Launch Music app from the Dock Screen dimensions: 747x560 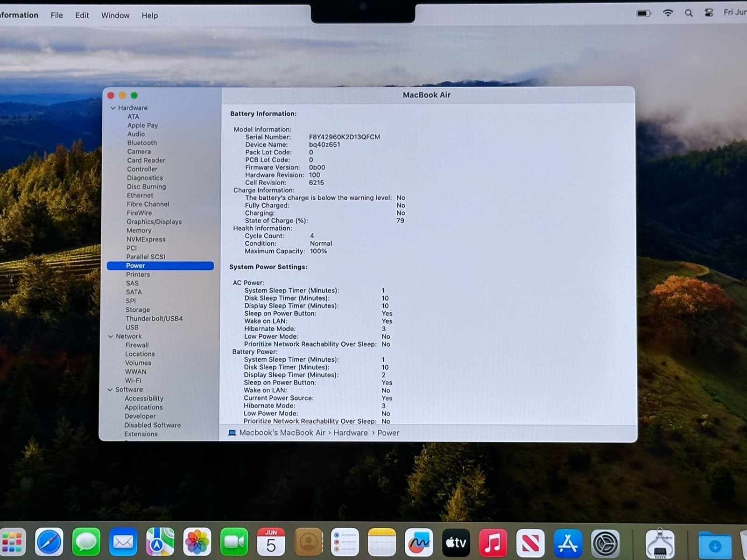(x=493, y=542)
